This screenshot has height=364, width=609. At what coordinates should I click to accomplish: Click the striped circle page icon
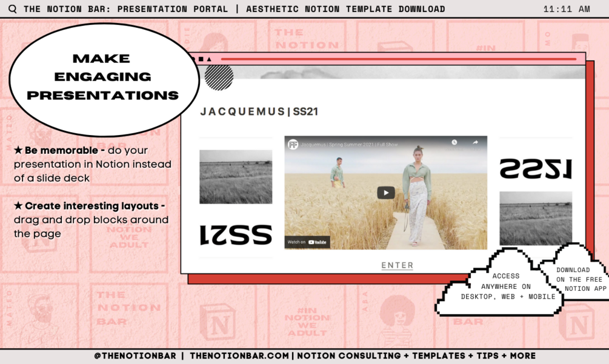(x=219, y=77)
